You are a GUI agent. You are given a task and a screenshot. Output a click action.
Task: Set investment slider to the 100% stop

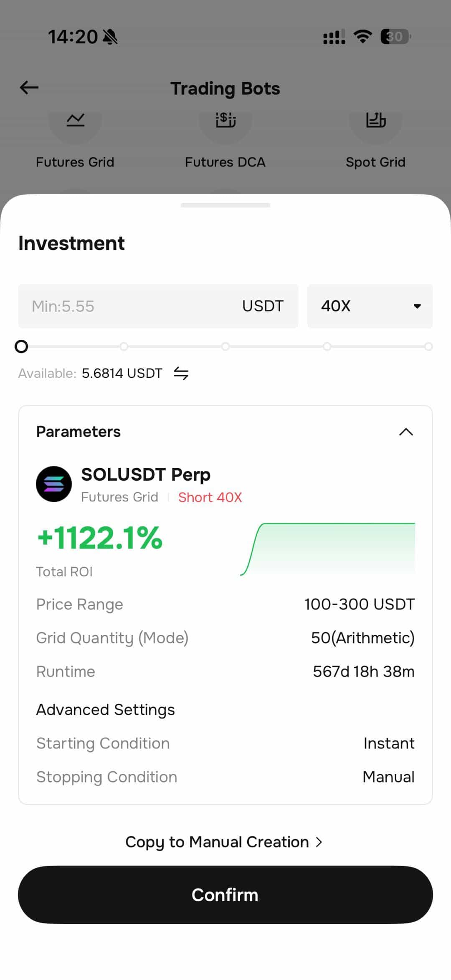tap(428, 346)
